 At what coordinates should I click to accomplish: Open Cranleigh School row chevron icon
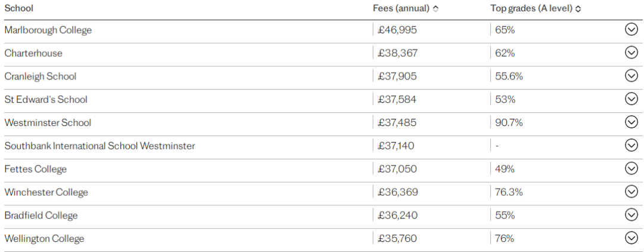click(x=631, y=76)
